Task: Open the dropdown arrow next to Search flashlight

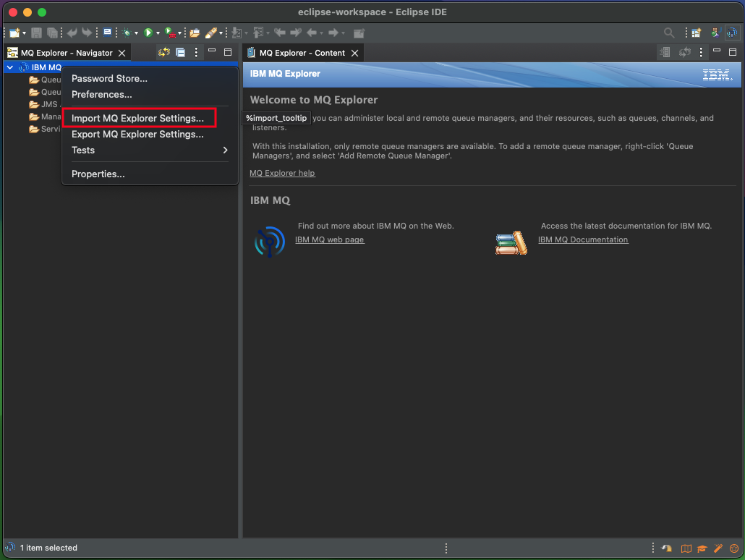Action: point(221,33)
